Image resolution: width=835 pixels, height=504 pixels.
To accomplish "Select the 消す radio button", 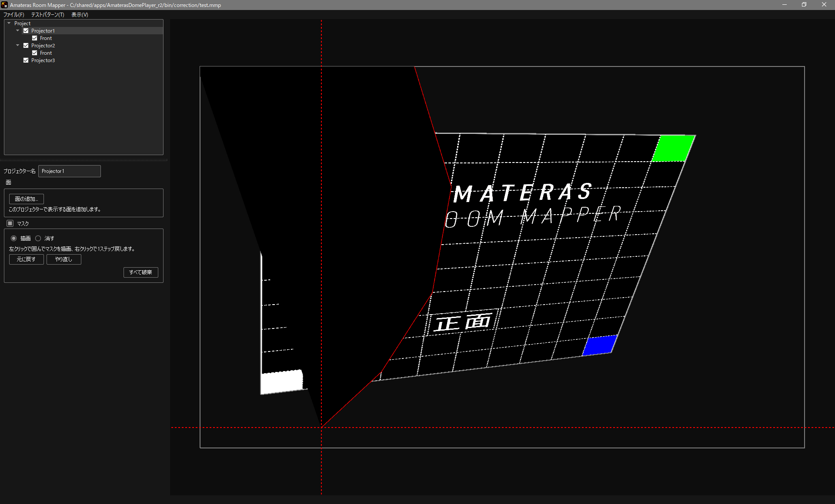I will coord(38,239).
